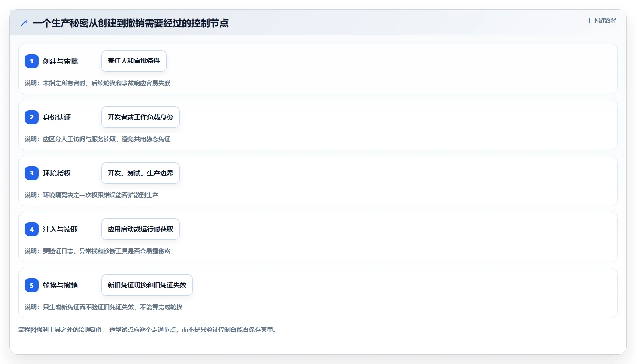Select step number 5 badge
This screenshot has height=364, width=636.
(32, 285)
